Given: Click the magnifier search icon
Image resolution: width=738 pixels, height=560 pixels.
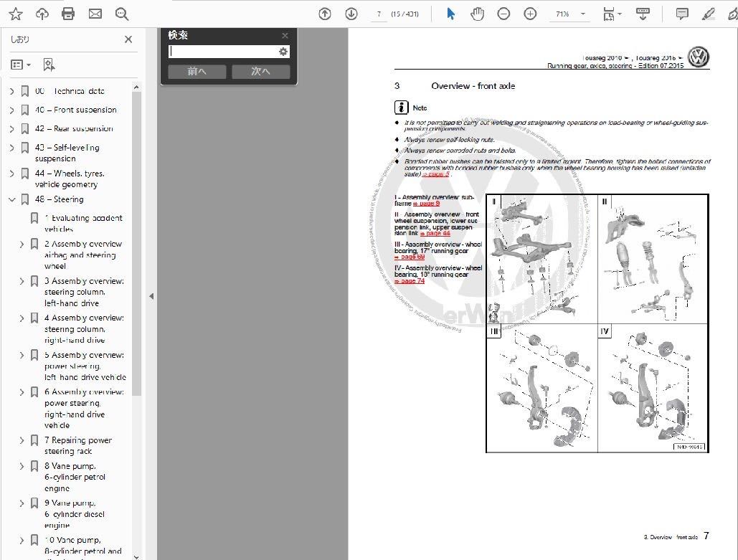Looking at the screenshot, I should coord(121,14).
